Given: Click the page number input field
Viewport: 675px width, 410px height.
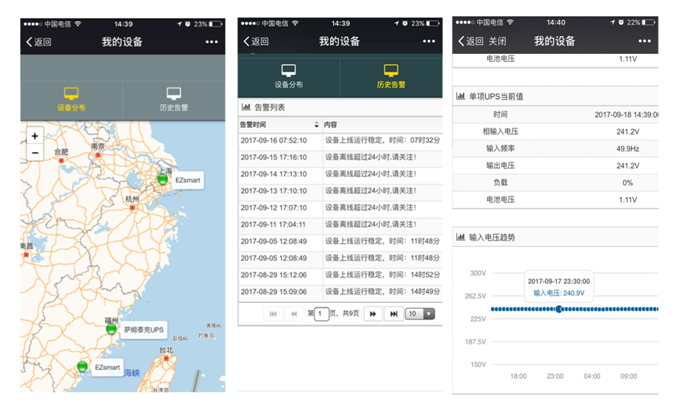Looking at the screenshot, I should coord(324,313).
